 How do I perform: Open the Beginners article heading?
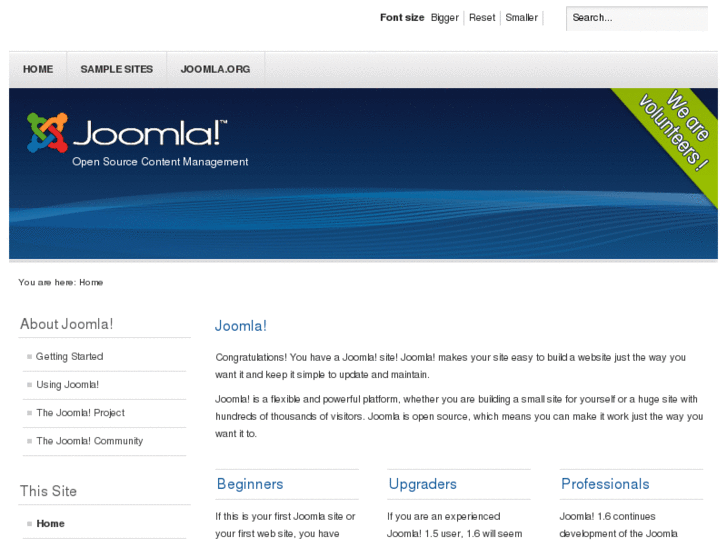coord(250,484)
